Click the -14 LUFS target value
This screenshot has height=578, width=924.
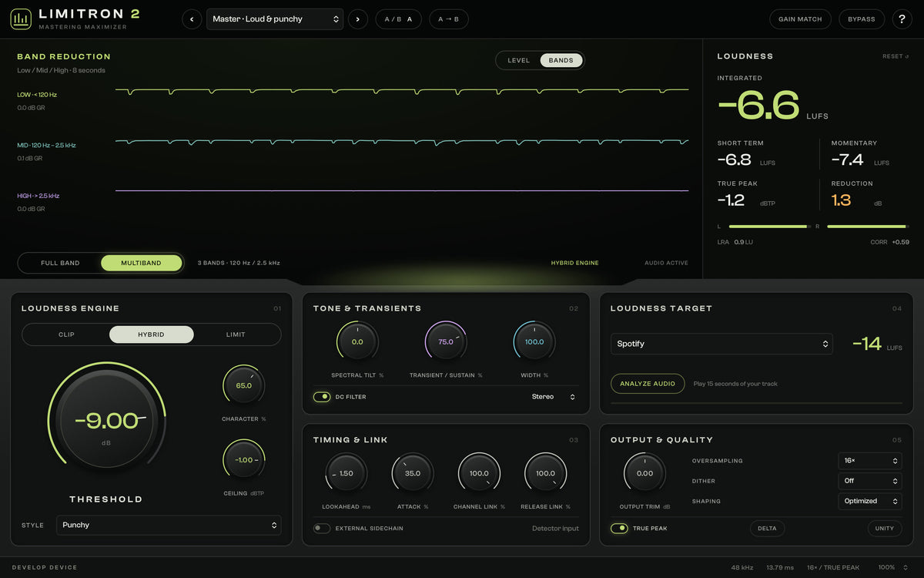867,344
